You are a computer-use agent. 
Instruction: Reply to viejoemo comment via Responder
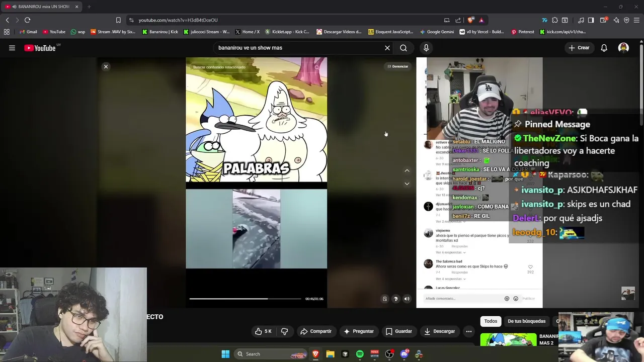(459, 246)
